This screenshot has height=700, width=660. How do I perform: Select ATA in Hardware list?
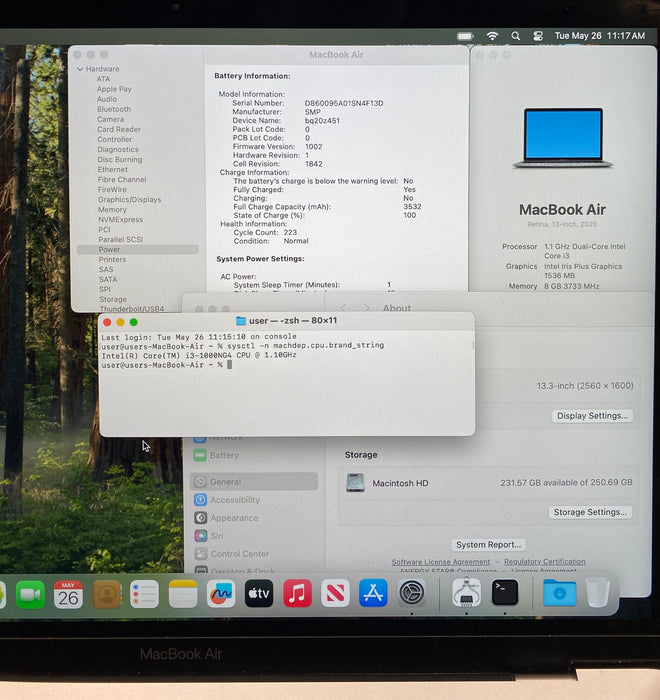[103, 79]
